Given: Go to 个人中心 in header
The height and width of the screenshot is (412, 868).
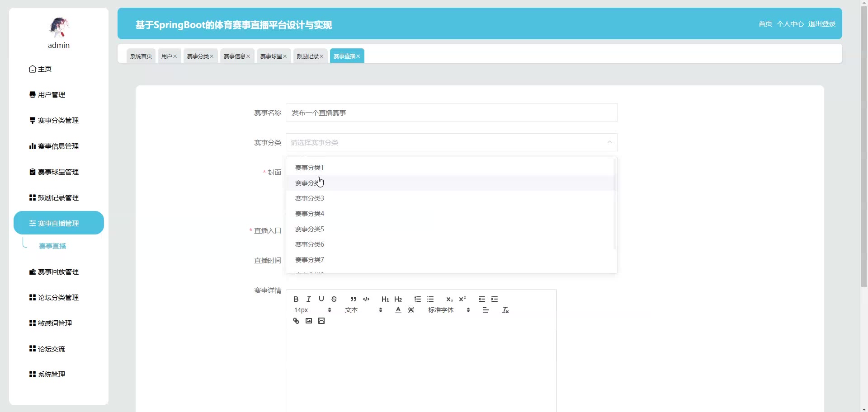Looking at the screenshot, I should pyautogui.click(x=790, y=24).
